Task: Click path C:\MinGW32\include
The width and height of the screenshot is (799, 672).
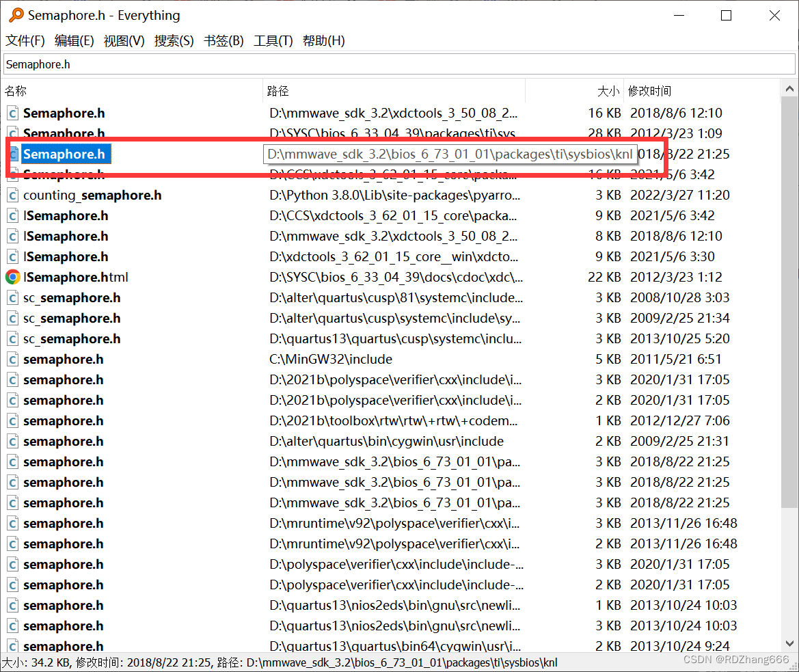Action: coord(331,359)
